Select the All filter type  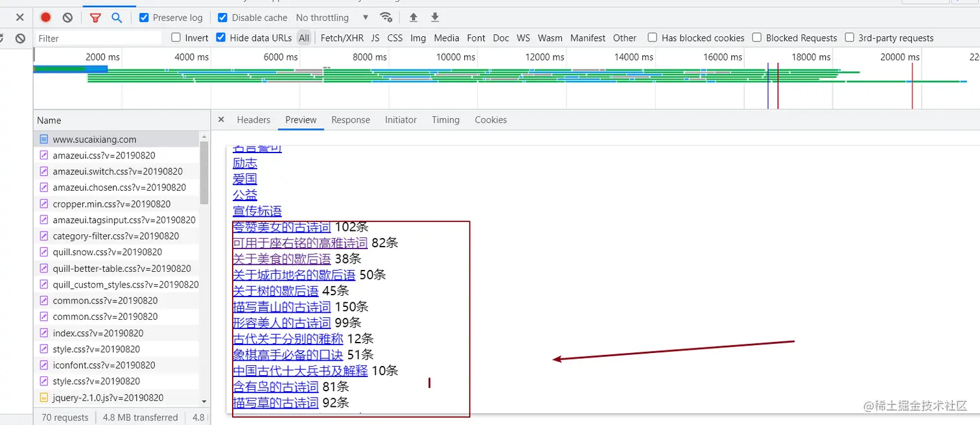coord(304,38)
